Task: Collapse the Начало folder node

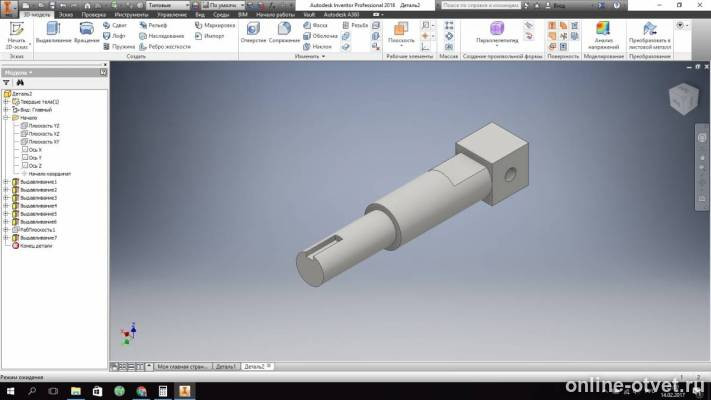Action: point(6,118)
